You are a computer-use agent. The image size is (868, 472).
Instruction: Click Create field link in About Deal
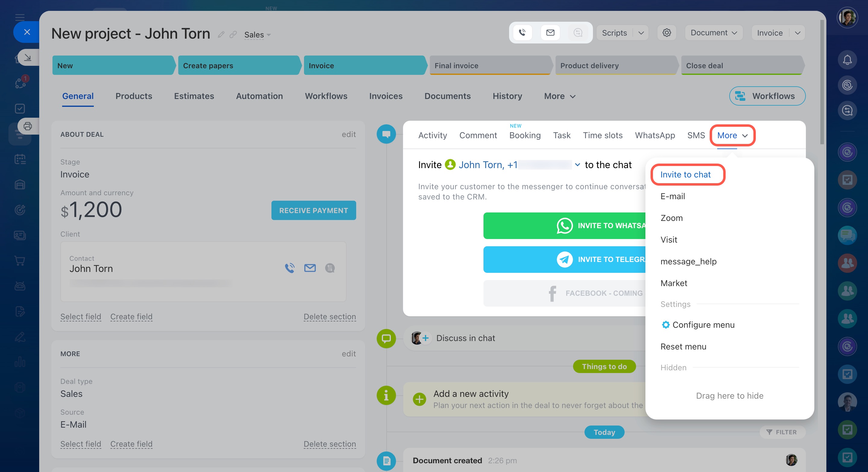pos(131,317)
